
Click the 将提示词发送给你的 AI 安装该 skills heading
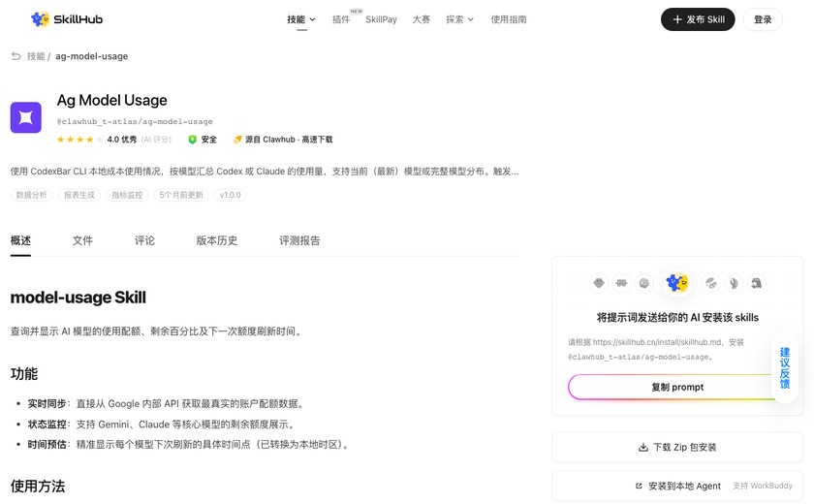(x=677, y=318)
